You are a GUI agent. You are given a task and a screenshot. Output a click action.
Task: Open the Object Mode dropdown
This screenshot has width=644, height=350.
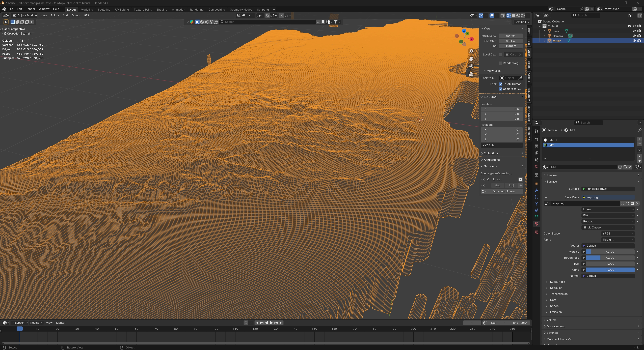click(25, 15)
